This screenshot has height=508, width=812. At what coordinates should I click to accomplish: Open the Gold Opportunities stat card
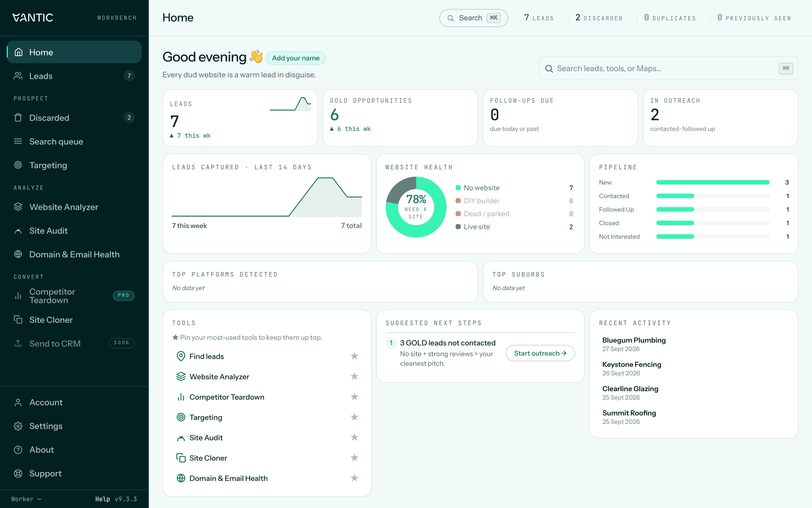400,118
